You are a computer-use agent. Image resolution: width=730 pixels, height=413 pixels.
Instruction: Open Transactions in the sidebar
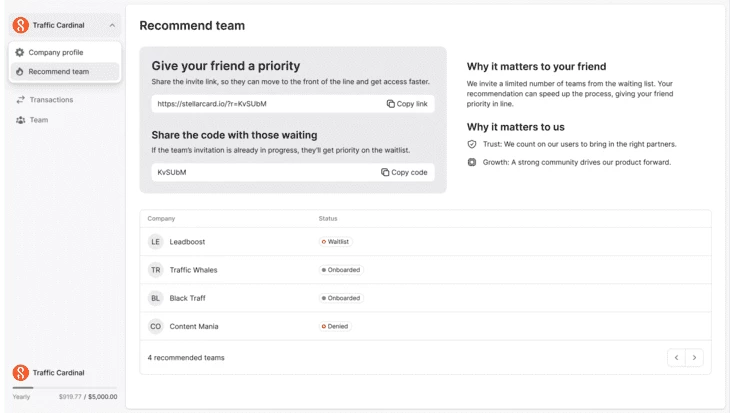51,100
